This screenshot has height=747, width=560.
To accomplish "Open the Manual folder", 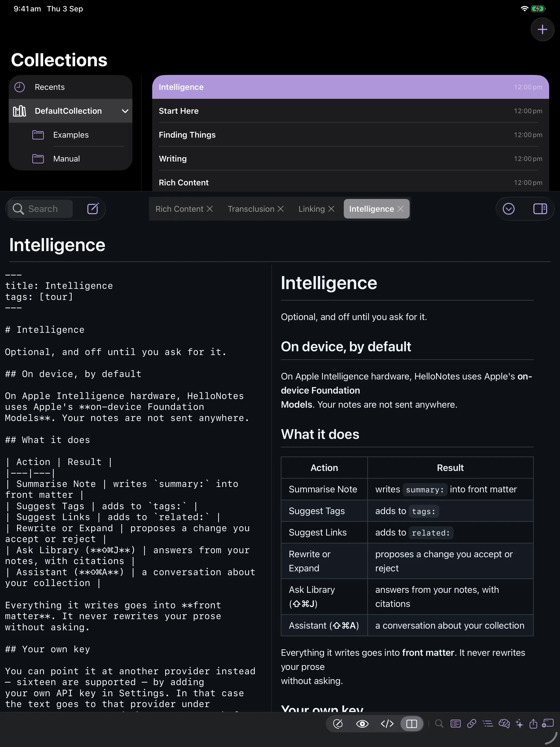I will click(70, 159).
